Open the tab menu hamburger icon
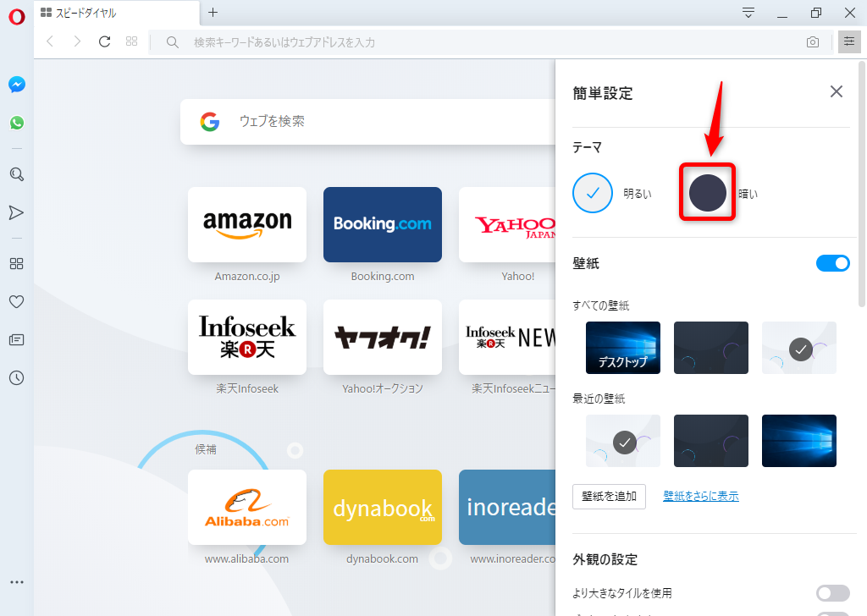Screen dimensions: 867x616 coord(747,13)
